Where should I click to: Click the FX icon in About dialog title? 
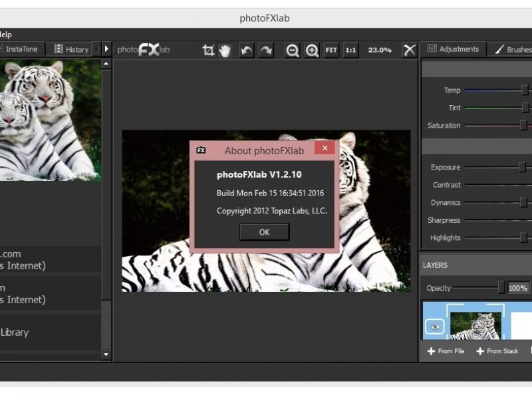click(201, 150)
